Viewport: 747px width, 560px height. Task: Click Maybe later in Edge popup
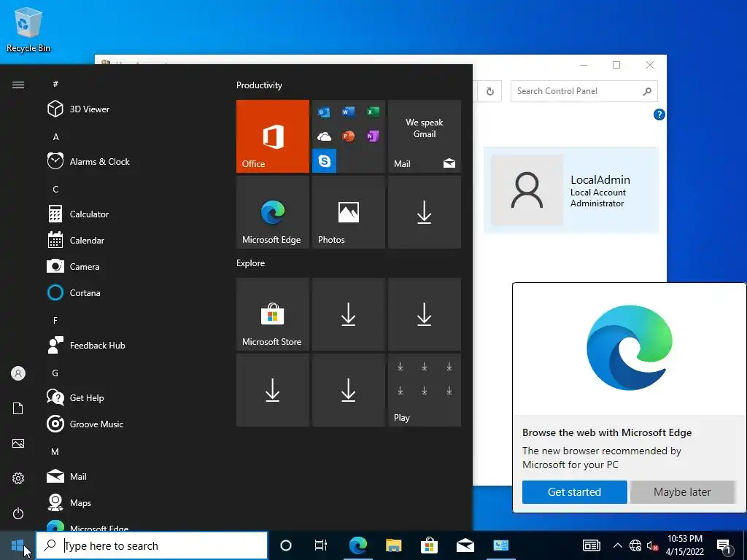(682, 492)
